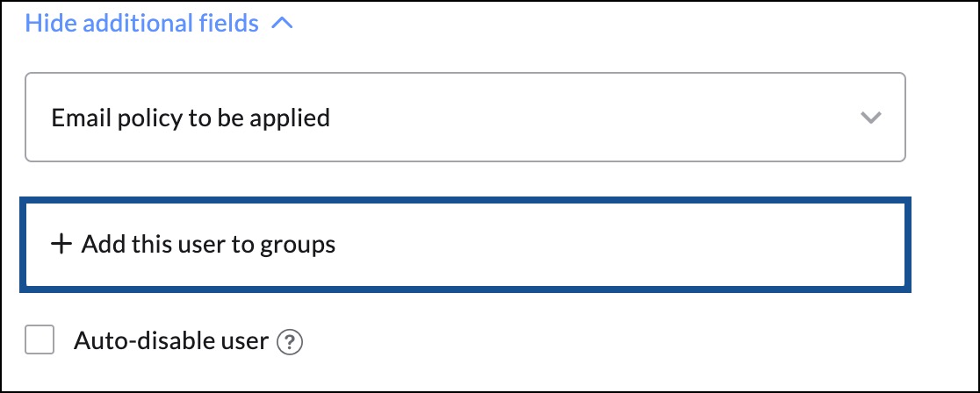Click the down arrow in Email policy box
The width and height of the screenshot is (980, 393).
(870, 118)
